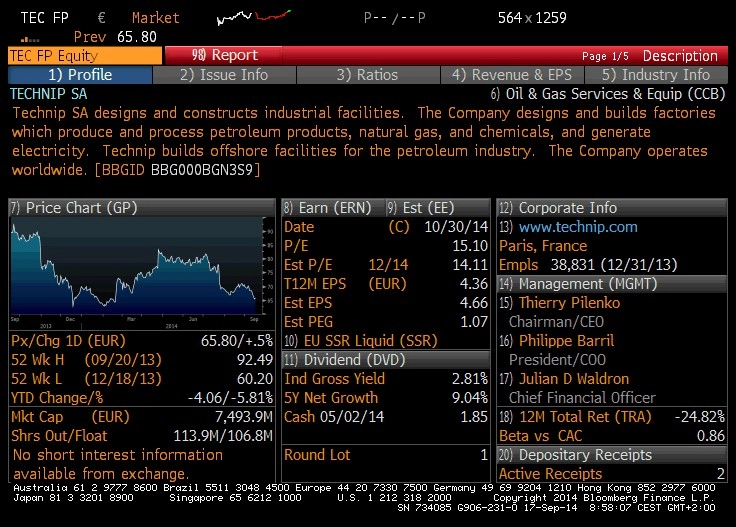
Task: Click the Est EPS value 4.66
Action: pos(474,303)
